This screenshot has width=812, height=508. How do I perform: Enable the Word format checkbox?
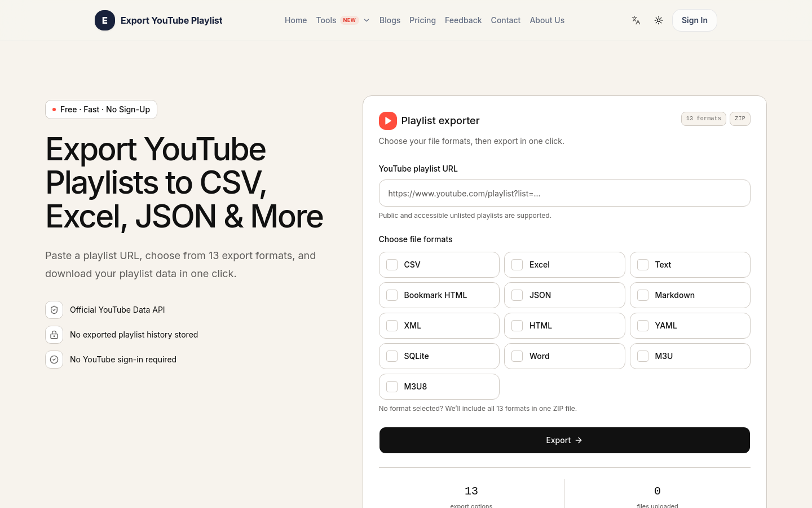pyautogui.click(x=517, y=356)
